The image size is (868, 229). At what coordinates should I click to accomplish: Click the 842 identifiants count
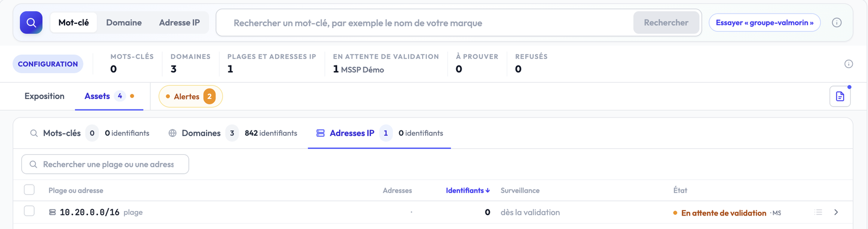pos(271,133)
